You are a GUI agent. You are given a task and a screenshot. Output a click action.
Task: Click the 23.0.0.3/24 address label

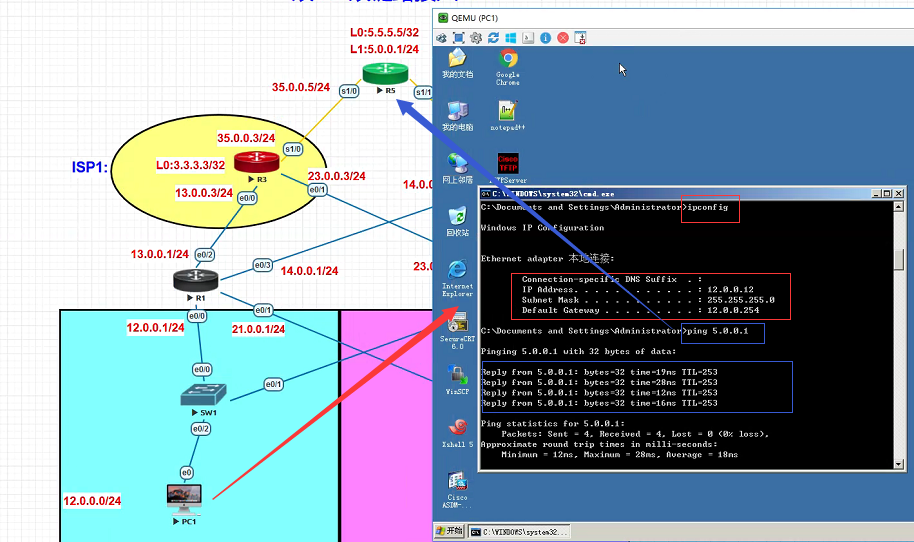336,176
